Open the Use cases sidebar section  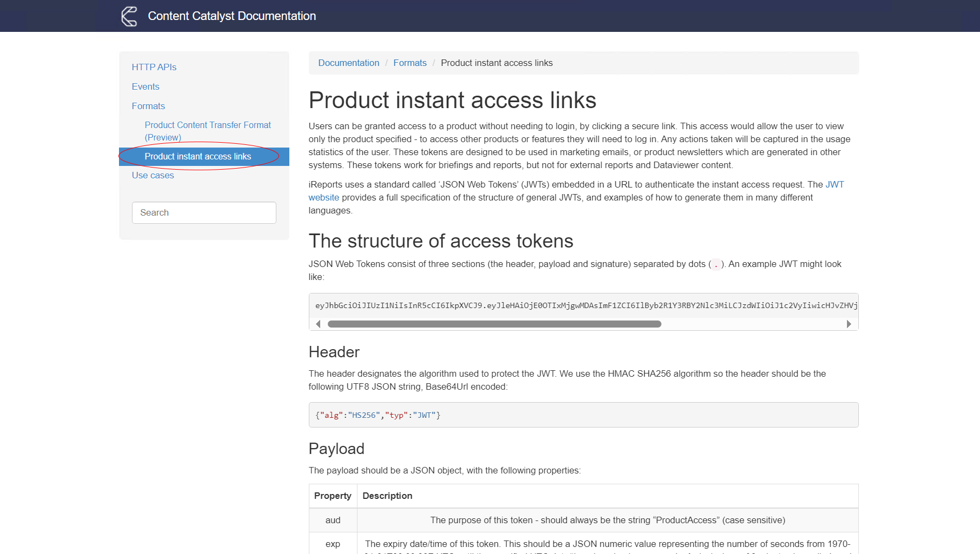[x=153, y=175]
